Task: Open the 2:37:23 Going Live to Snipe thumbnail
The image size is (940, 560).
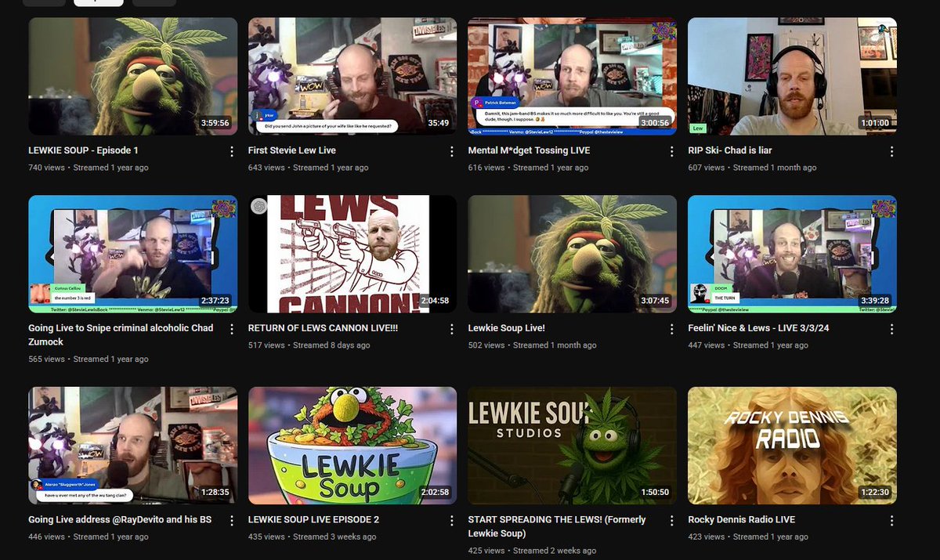Action: [x=132, y=254]
